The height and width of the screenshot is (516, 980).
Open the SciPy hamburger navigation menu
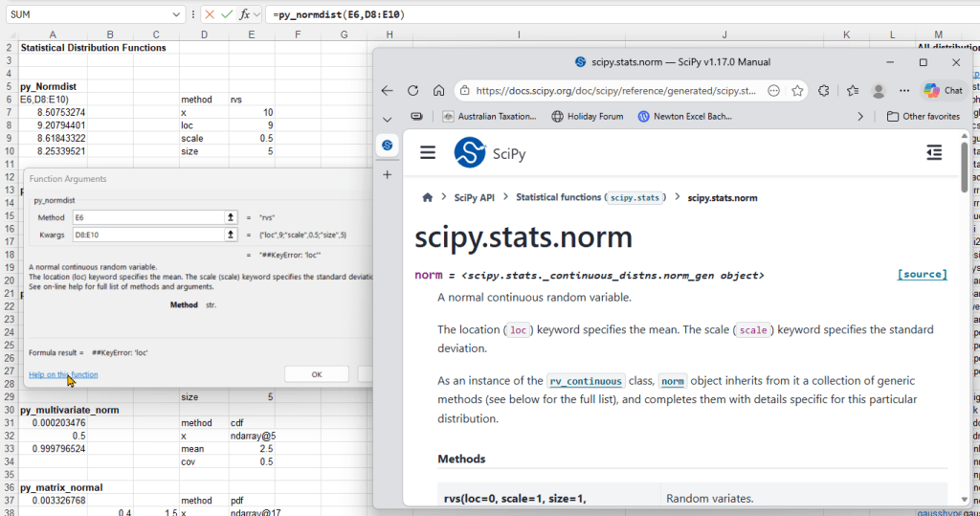pos(428,152)
